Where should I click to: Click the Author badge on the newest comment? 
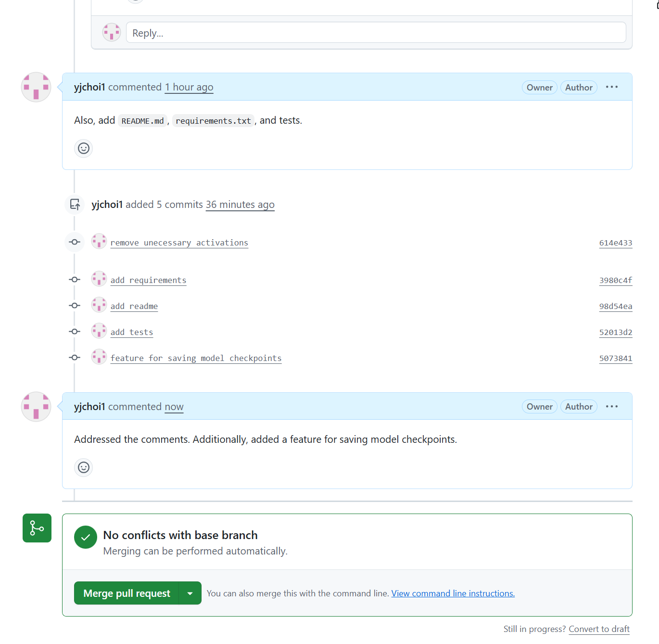point(578,406)
